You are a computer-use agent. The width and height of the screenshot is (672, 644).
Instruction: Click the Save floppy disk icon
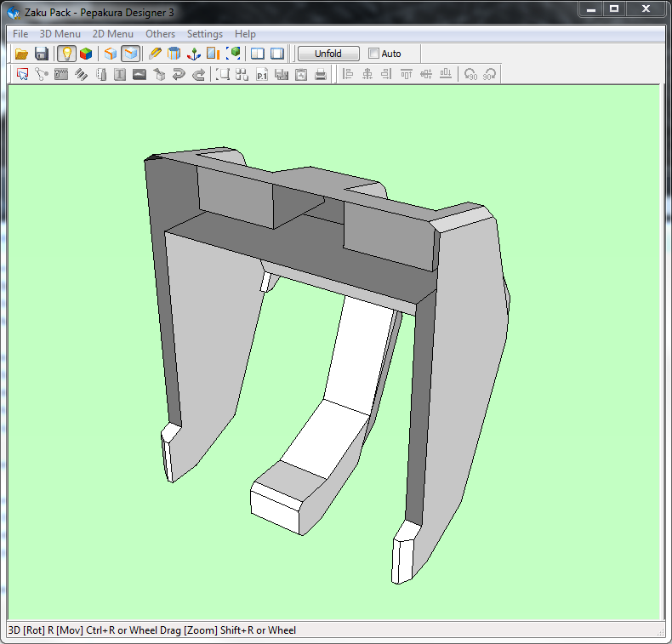pos(42,54)
